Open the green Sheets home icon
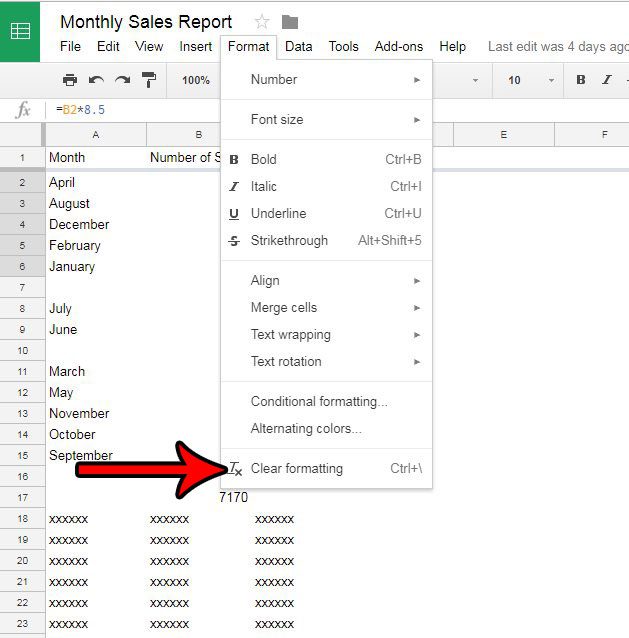 [20, 31]
